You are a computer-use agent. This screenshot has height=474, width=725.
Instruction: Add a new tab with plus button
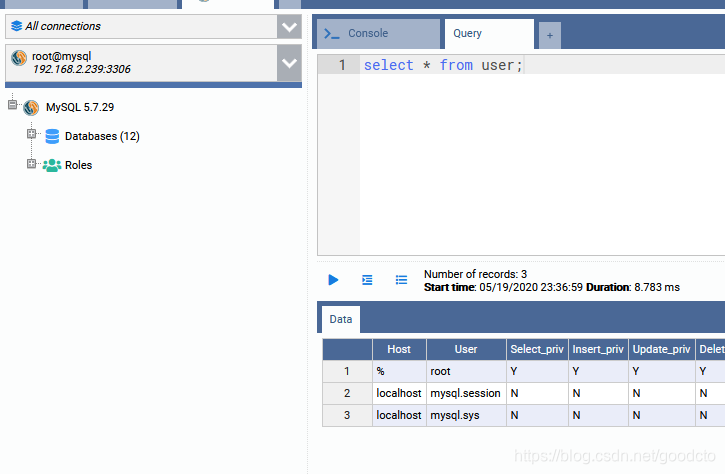pos(550,35)
